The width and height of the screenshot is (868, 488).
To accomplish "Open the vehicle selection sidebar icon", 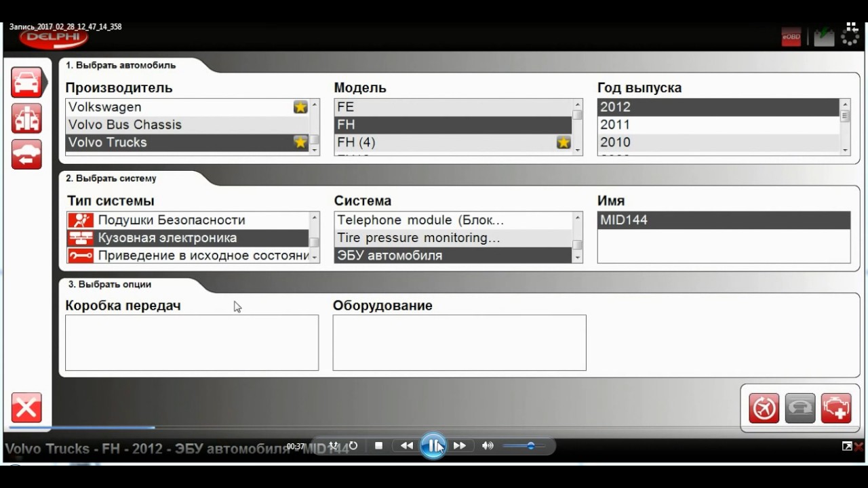I will point(26,83).
